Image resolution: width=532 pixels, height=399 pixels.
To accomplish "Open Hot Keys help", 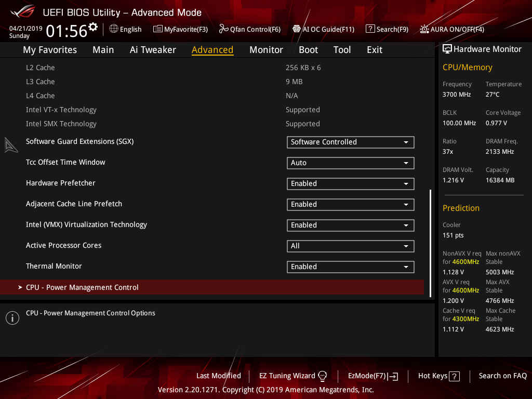I will 433,376.
